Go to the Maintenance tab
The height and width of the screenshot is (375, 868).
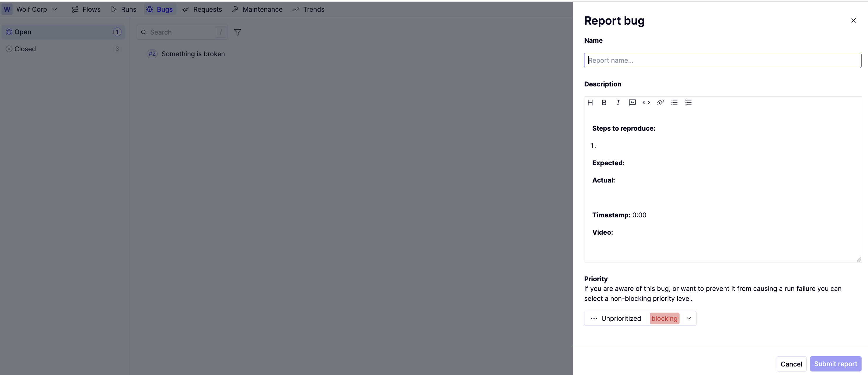tap(258, 9)
